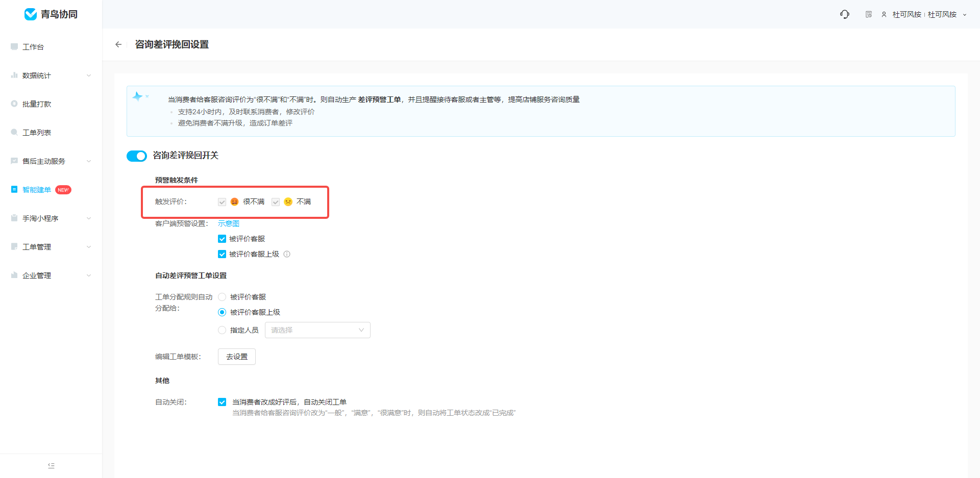The image size is (980, 478).
Task: Expand the 工单管理 menu chevron
Action: (x=89, y=247)
